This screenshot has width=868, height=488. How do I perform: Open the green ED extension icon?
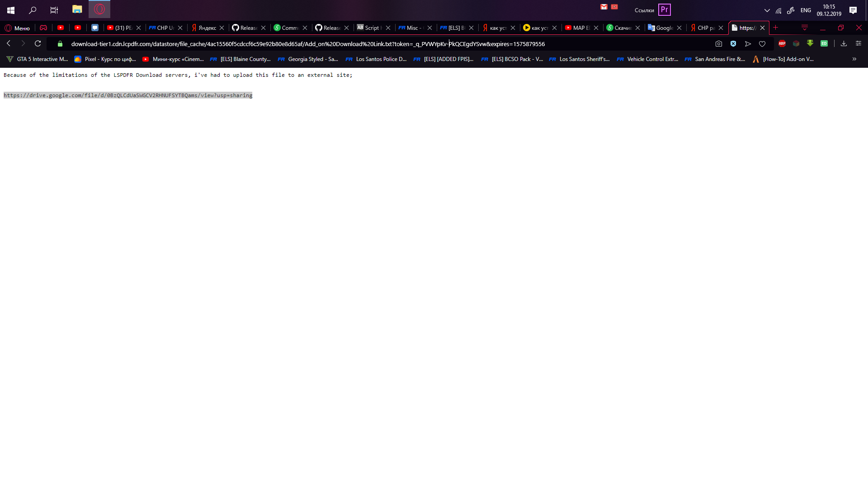point(824,44)
